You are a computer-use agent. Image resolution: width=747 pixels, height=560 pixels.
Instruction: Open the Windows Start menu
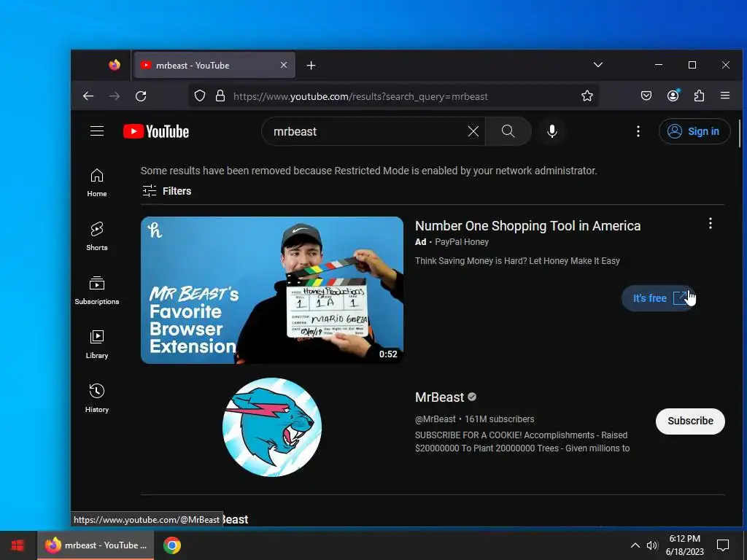(18, 545)
